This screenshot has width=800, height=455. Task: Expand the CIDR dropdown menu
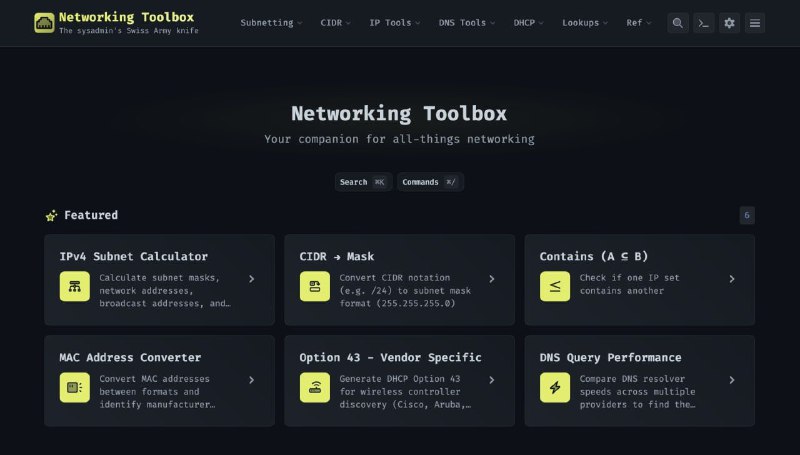[335, 23]
